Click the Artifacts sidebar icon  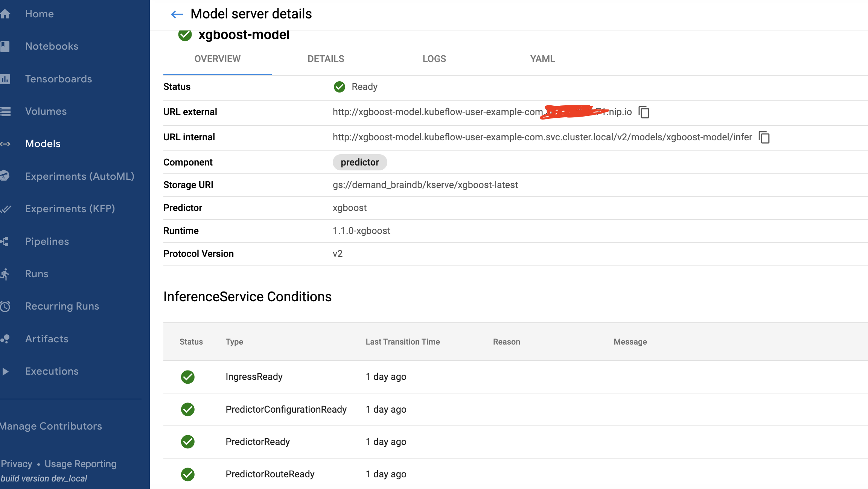coord(5,339)
